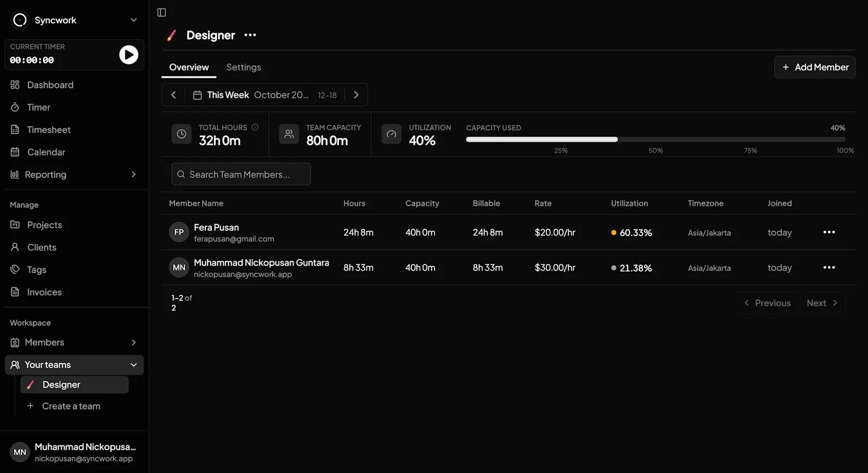Open the user profile menu at bottom
Screen dimensions: 868x473
pos(74,452)
